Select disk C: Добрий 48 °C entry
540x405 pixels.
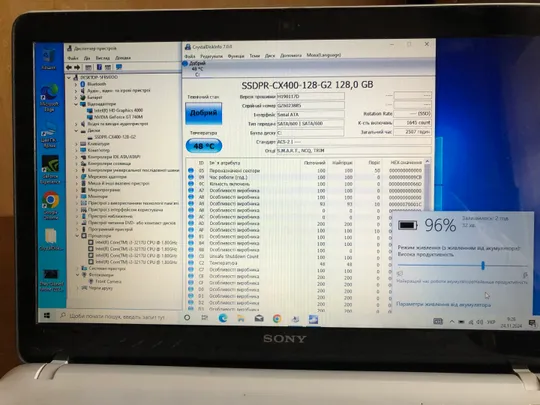tap(196, 69)
